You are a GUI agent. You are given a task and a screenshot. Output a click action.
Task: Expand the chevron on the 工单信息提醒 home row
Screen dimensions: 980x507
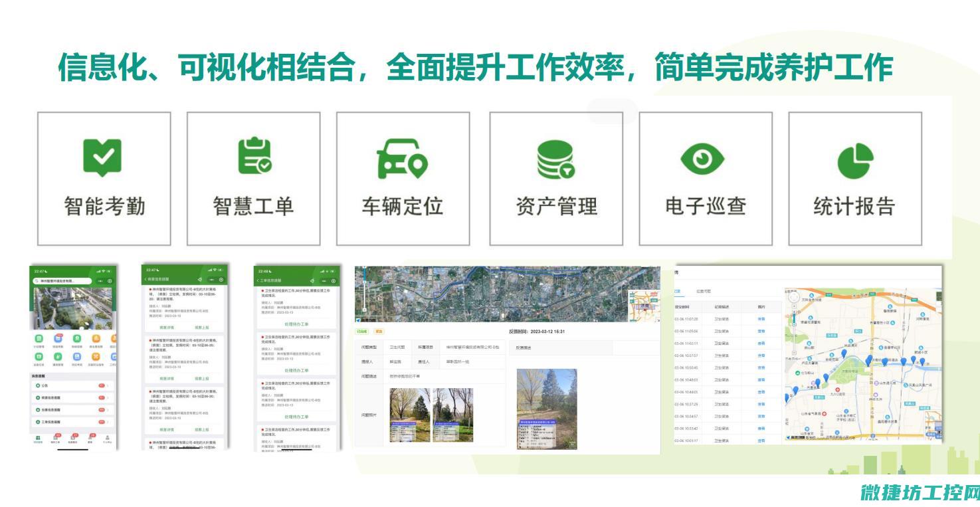click(x=107, y=421)
